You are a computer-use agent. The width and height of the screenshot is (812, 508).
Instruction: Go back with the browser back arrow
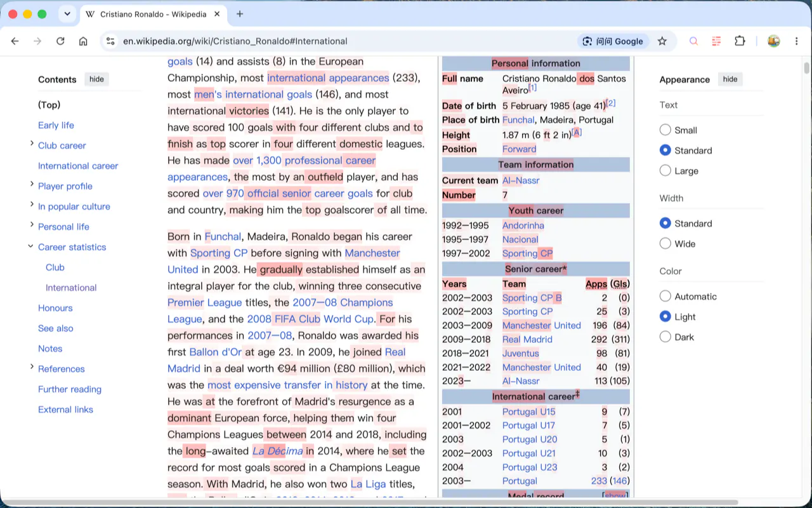point(15,41)
